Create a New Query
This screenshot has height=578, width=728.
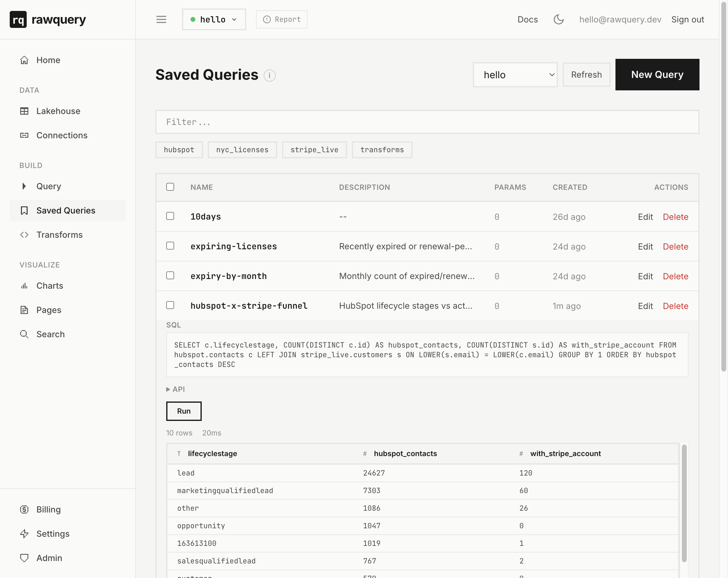pos(657,74)
